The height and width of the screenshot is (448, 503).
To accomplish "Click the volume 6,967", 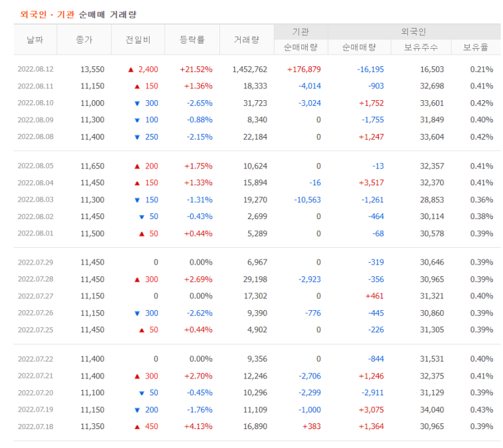I will tap(257, 263).
